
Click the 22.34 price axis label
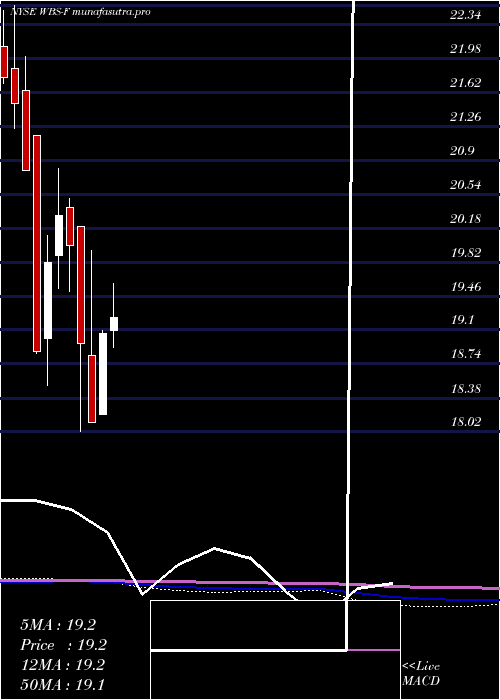click(465, 15)
